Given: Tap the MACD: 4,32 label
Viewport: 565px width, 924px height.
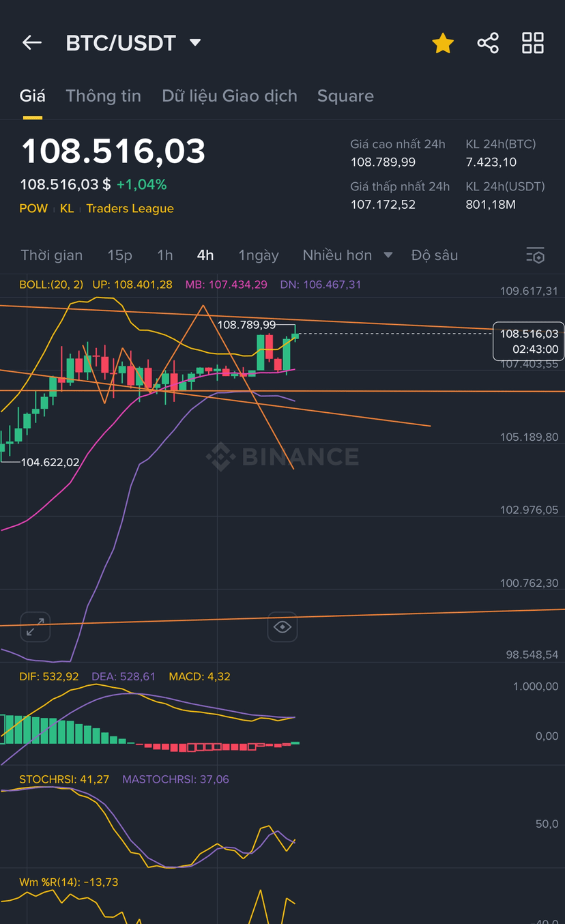Looking at the screenshot, I should (199, 677).
